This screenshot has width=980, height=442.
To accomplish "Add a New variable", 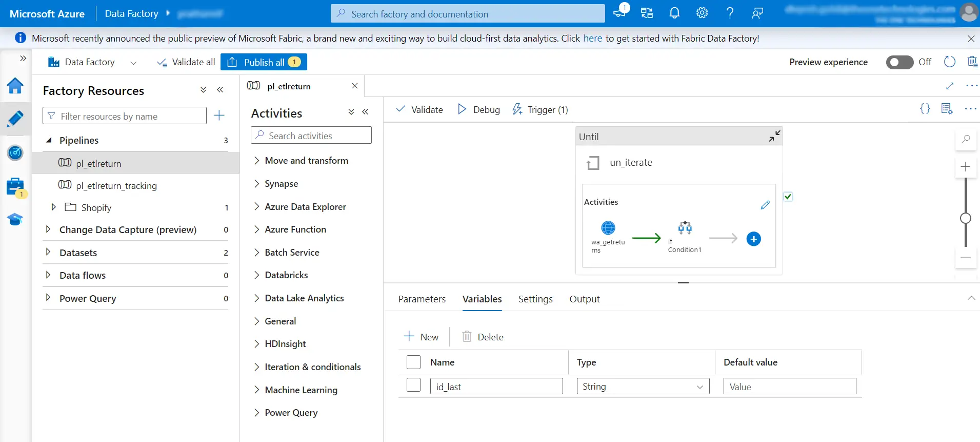I will pos(421,337).
